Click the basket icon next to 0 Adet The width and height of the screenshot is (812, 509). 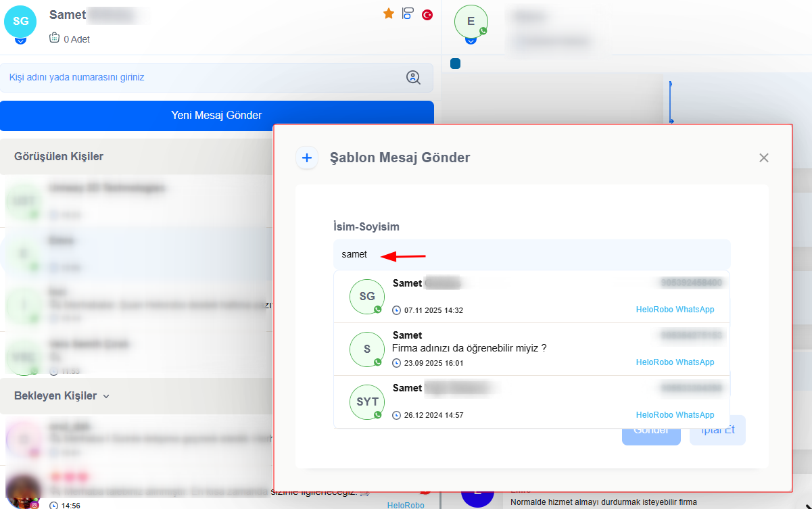[55, 39]
